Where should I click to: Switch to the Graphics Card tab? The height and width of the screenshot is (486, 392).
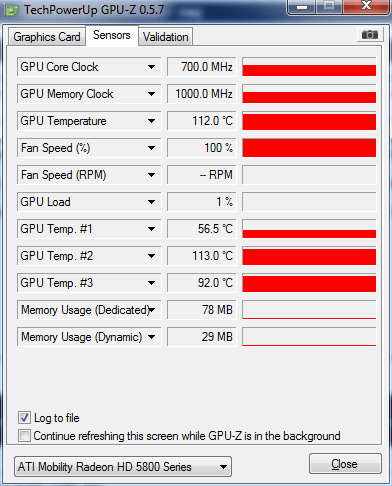point(47,37)
